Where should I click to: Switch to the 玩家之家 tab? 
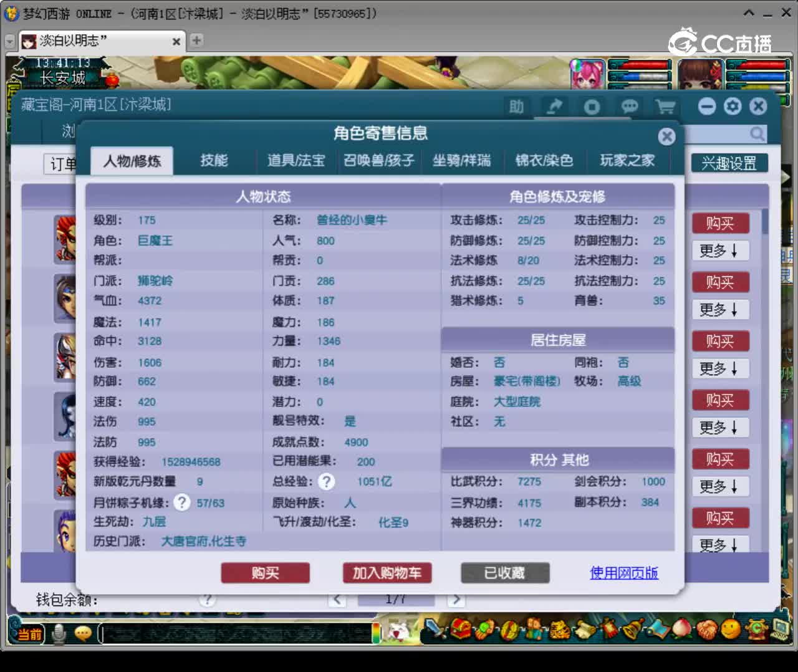(x=627, y=160)
